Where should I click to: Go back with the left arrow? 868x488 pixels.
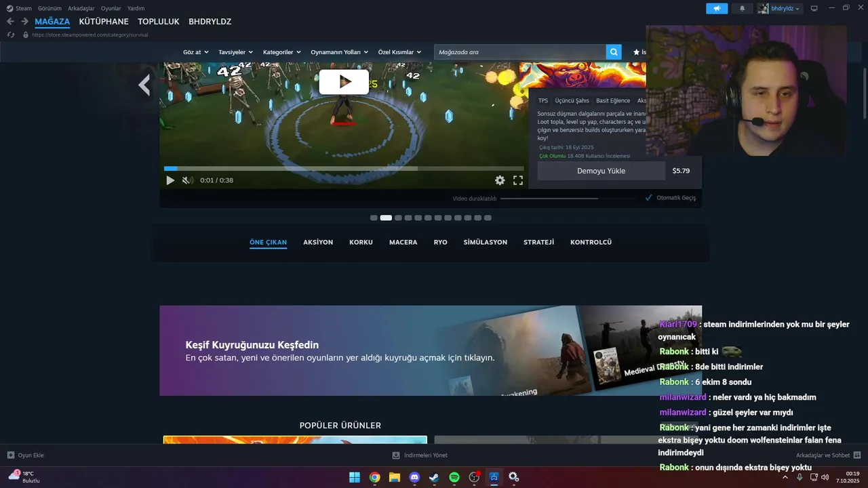[x=10, y=22]
